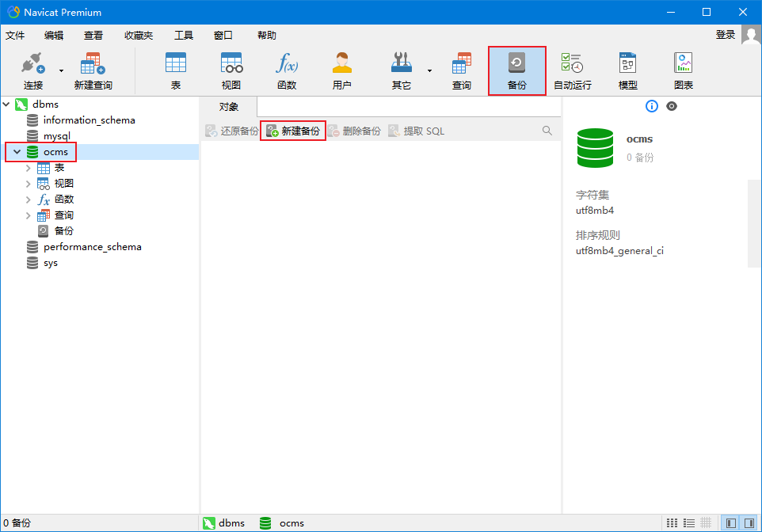Click the 视图 (View) toolbar icon
Screen dimensions: 762x532
coord(231,70)
